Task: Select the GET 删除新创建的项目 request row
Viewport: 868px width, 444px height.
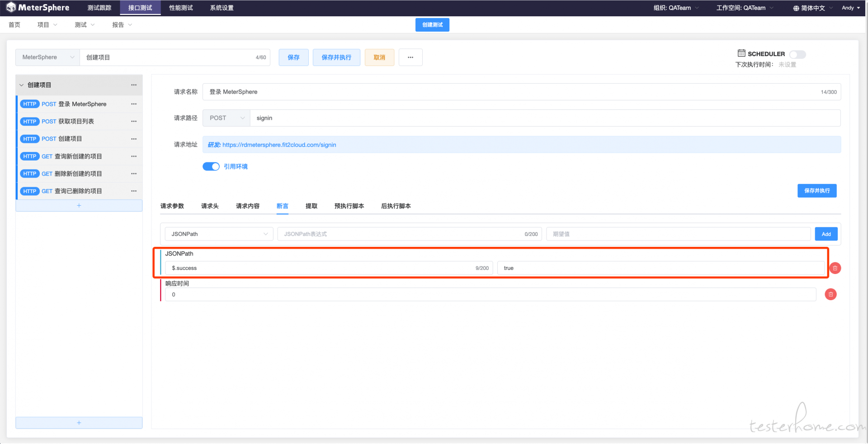Action: [x=80, y=174]
